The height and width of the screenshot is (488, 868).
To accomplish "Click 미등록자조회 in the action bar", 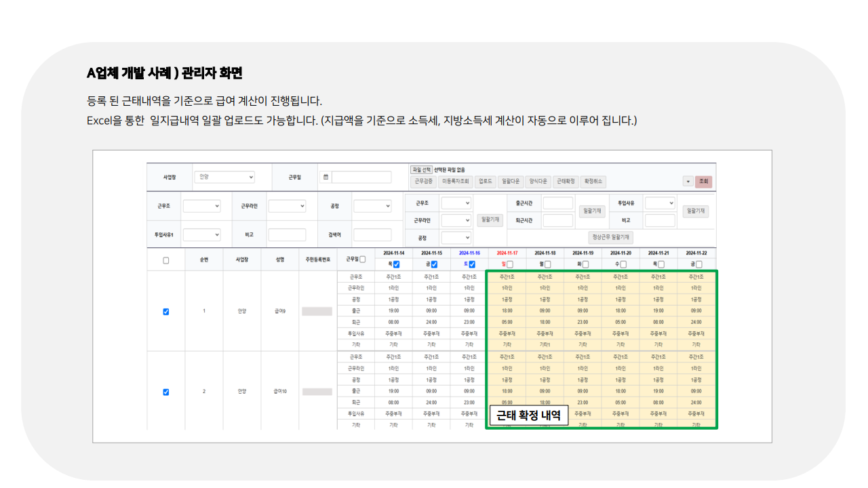I will (455, 180).
